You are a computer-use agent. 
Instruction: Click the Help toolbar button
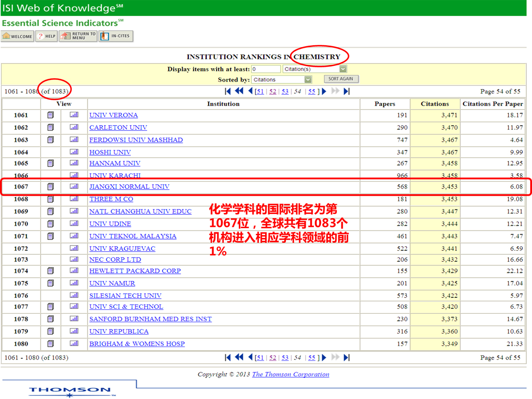tap(47, 36)
